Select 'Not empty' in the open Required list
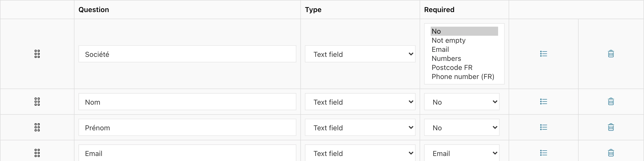The image size is (644, 161). tap(449, 40)
